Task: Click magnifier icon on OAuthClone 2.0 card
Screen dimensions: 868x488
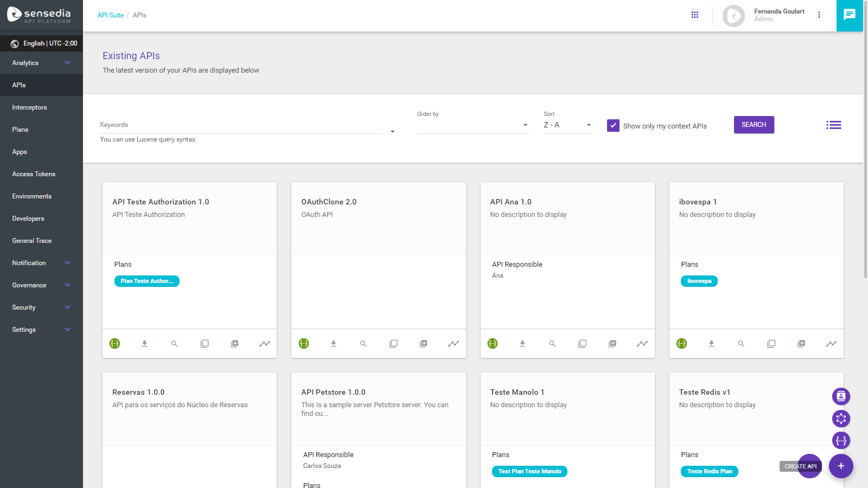Action: [x=363, y=344]
